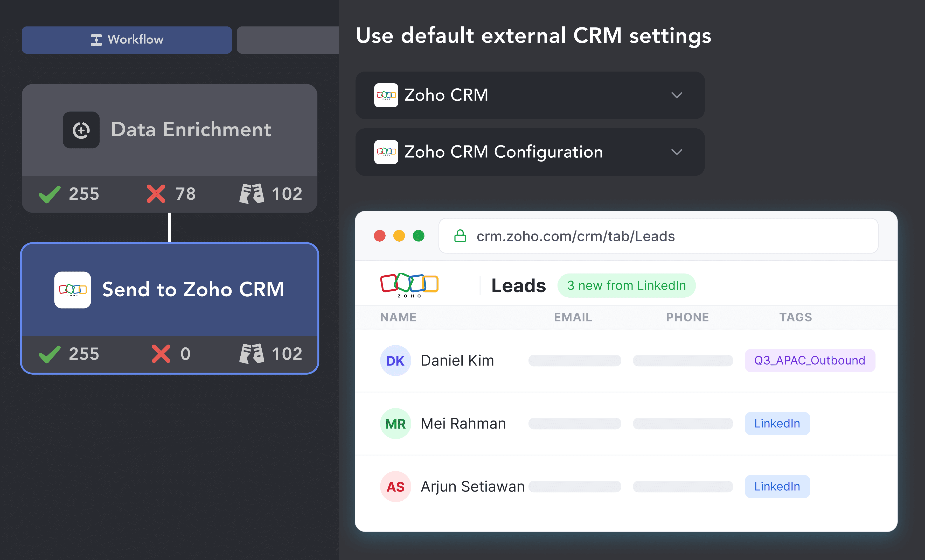Screen dimensions: 925x560
Task: Open the Zoho CRM Configuration dropdown
Action: 530,152
